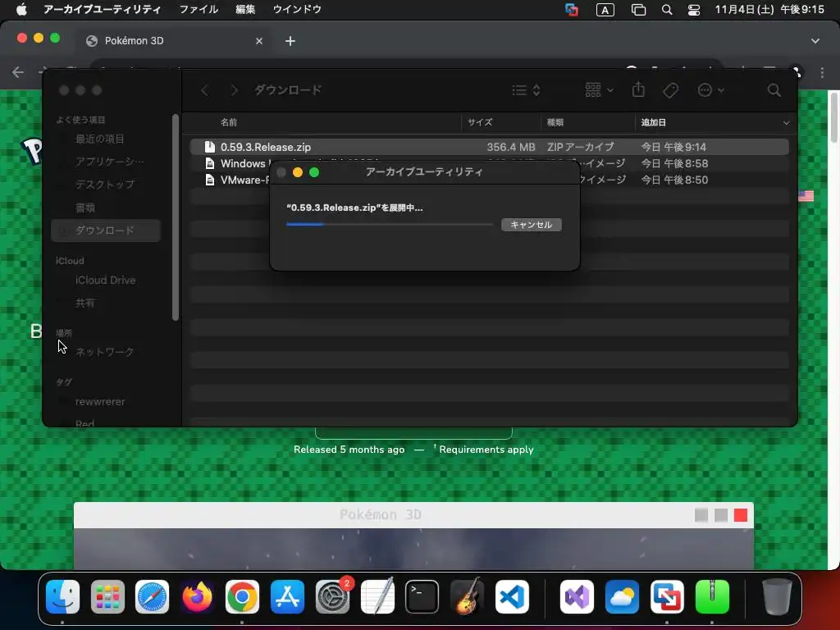Open Spotlight search in menu bar
Image resolution: width=840 pixels, height=630 pixels.
pyautogui.click(x=667, y=10)
